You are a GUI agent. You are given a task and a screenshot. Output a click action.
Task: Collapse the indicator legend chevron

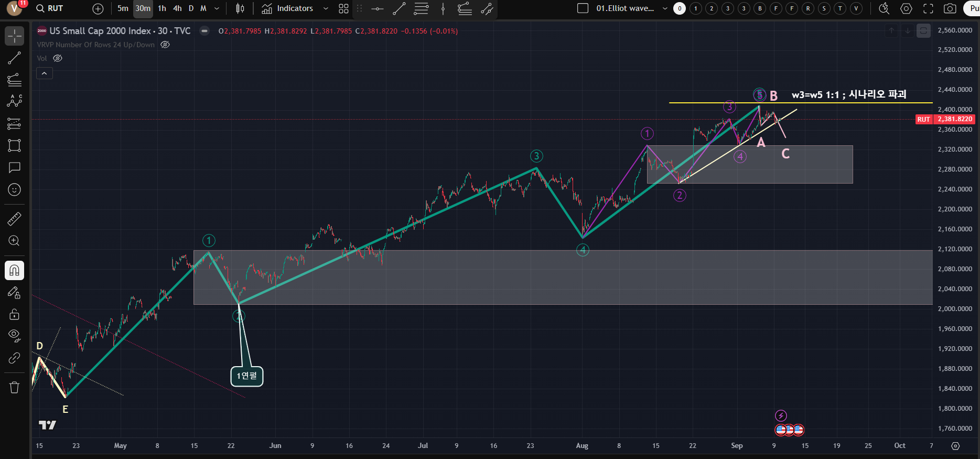click(45, 73)
